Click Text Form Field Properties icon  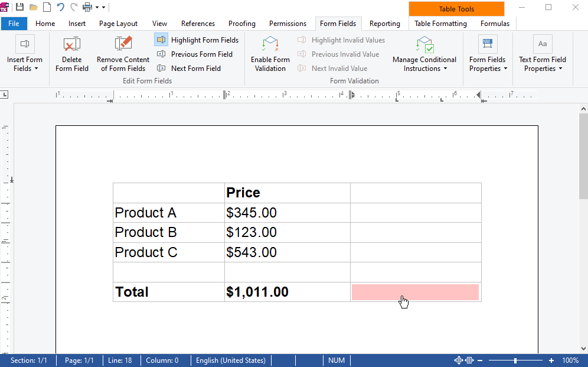point(543,44)
